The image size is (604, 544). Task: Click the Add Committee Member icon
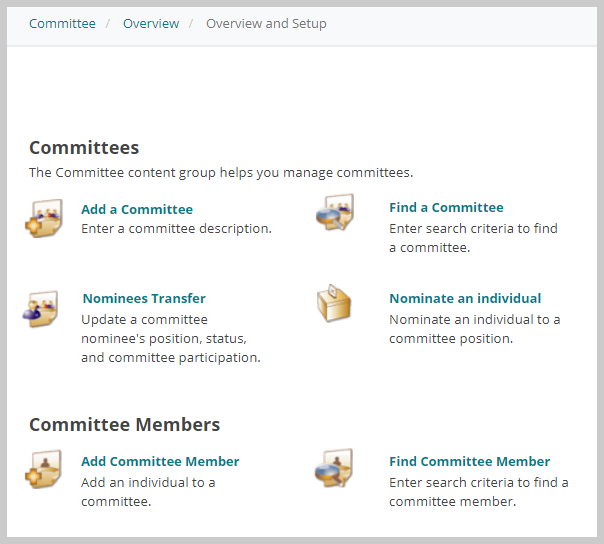pos(44,469)
